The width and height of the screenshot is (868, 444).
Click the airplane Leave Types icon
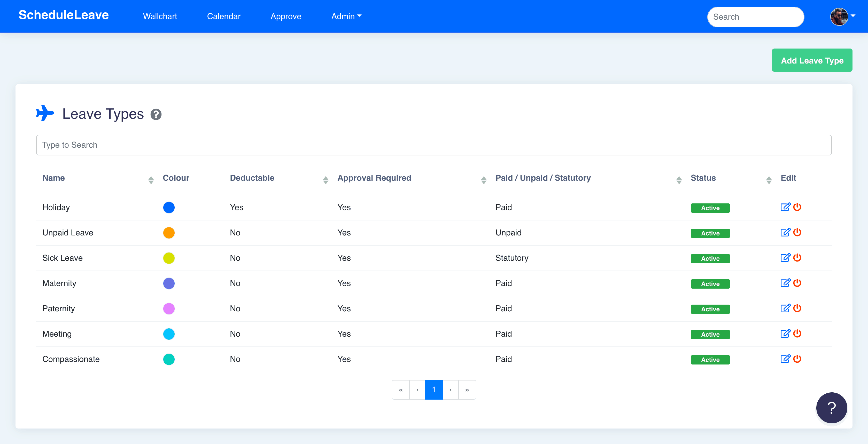pyautogui.click(x=45, y=113)
